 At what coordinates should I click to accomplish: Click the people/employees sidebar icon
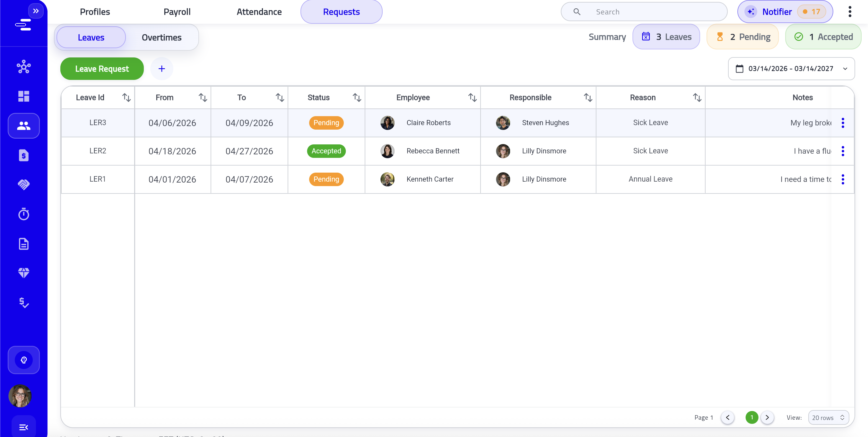(x=23, y=126)
